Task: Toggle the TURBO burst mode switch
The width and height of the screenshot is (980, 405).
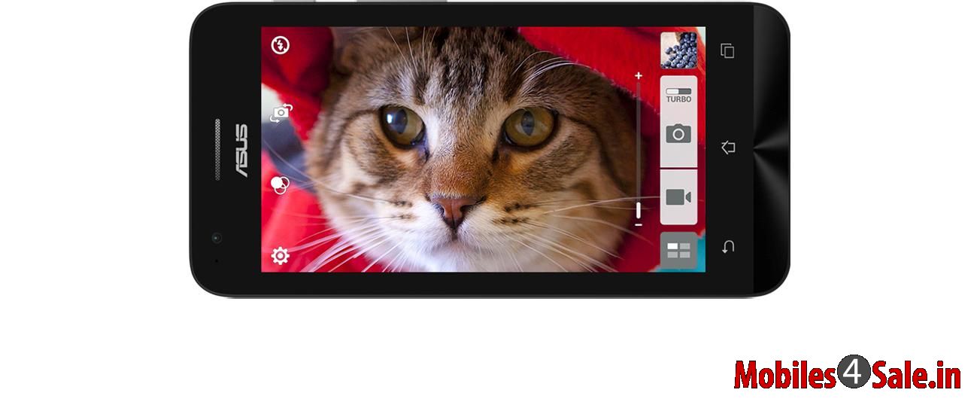Action: tap(678, 94)
